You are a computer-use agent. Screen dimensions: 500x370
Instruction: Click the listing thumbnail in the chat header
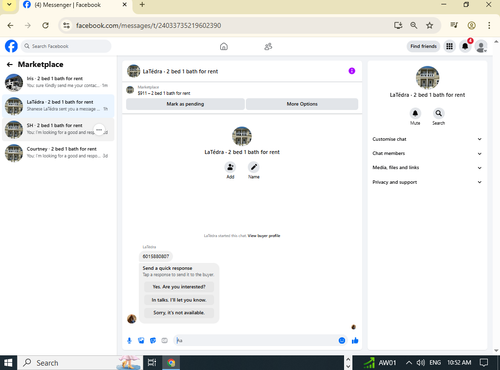[x=134, y=71]
